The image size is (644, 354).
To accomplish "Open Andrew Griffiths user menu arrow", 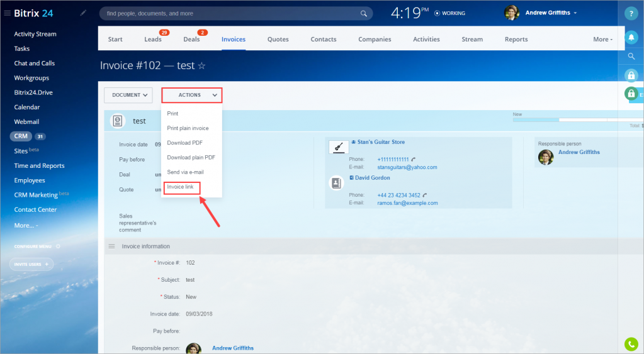I will (x=575, y=13).
